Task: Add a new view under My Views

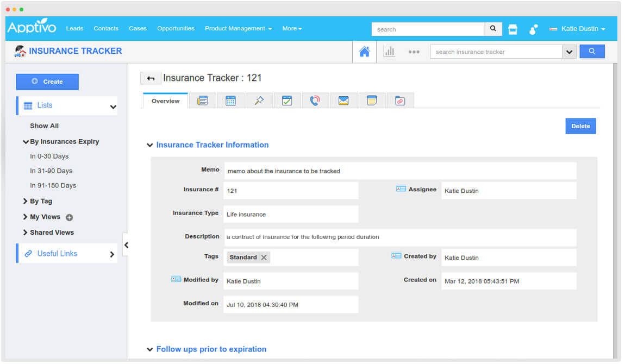Action: [69, 217]
